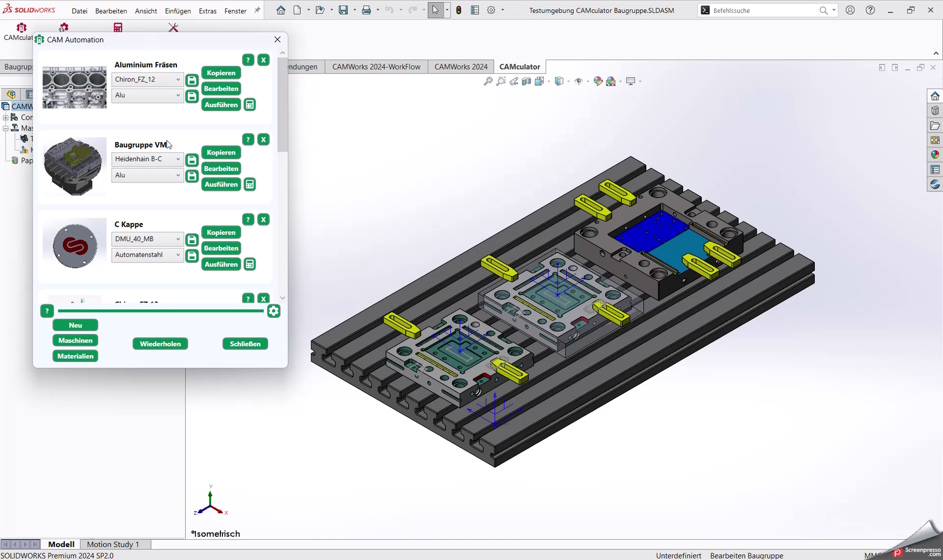
Task: Open the Design Library task pane icon
Action: tap(935, 110)
